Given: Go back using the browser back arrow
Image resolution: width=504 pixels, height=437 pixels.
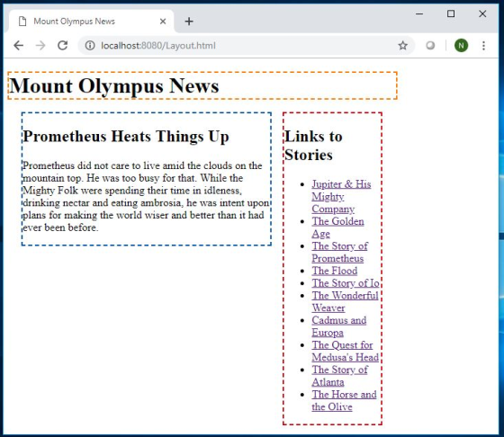Looking at the screenshot, I should point(19,46).
